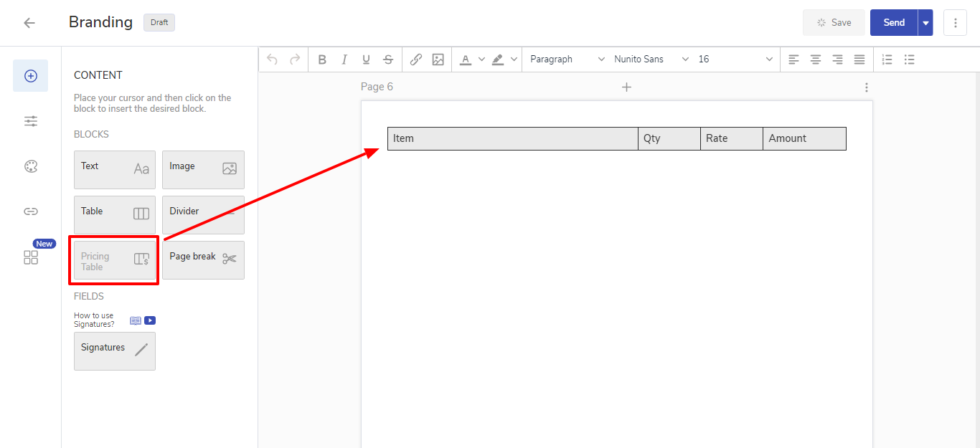Click the back arrow icon
This screenshot has width=980, height=448.
(x=29, y=23)
